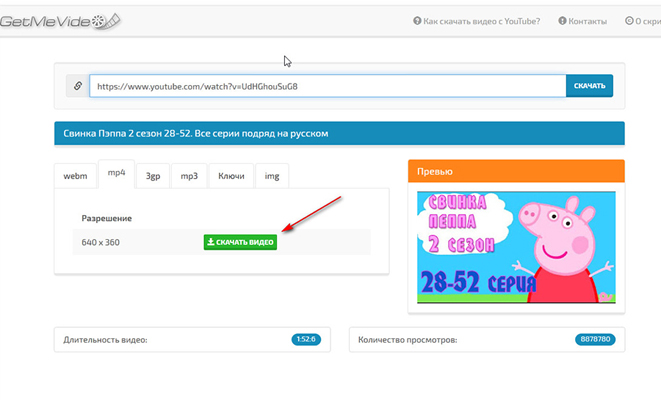Switch to the 3gp tab
The width and height of the screenshot is (661, 400).
coord(153,176)
